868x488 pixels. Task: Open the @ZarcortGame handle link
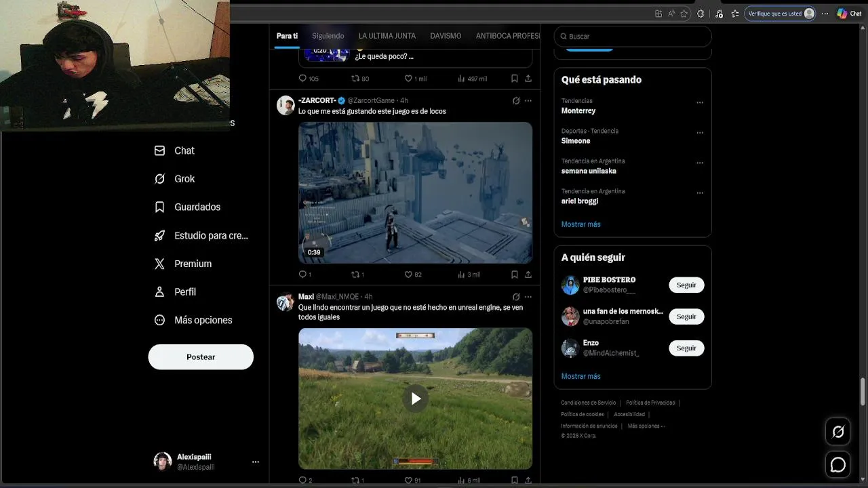point(371,101)
